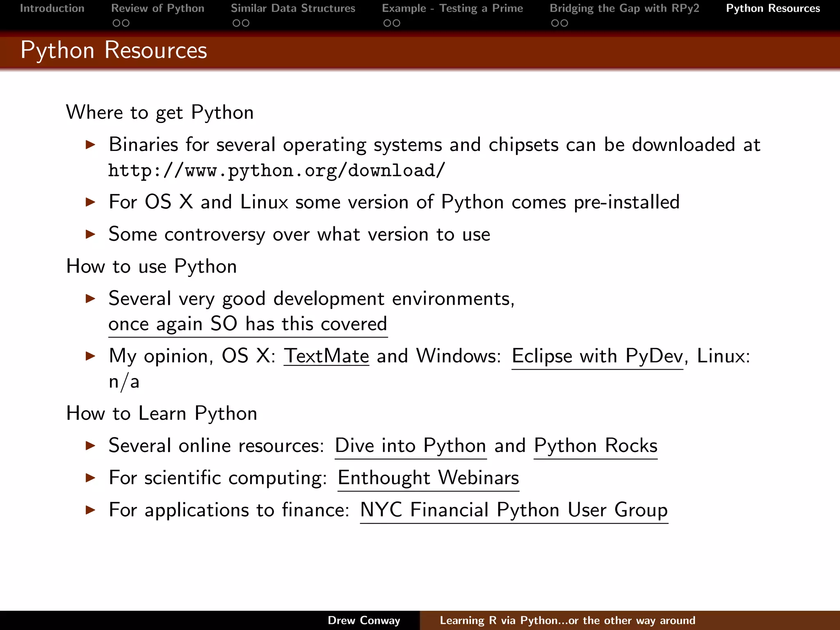Open the Introduction section in navigation bar
840x630 pixels.
pos(52,8)
